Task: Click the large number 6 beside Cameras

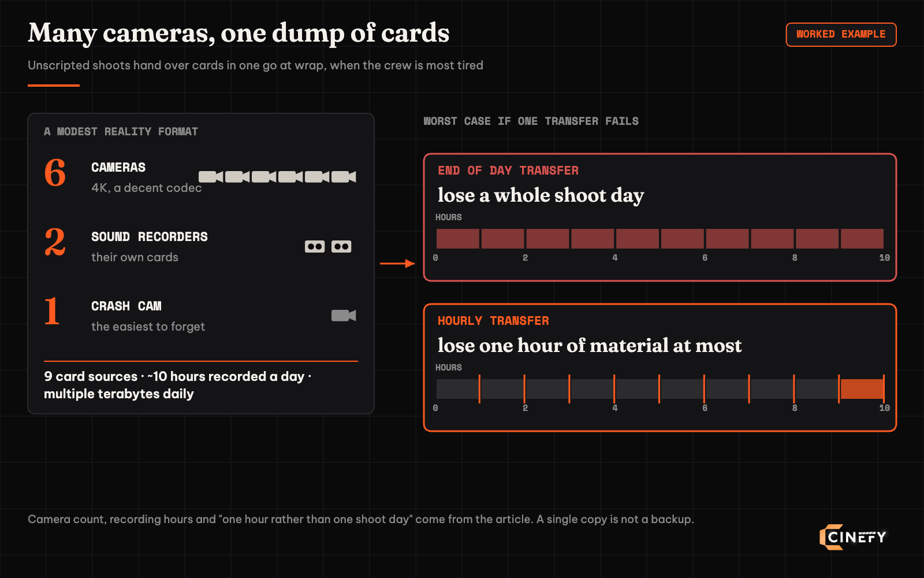Action: pos(55,173)
